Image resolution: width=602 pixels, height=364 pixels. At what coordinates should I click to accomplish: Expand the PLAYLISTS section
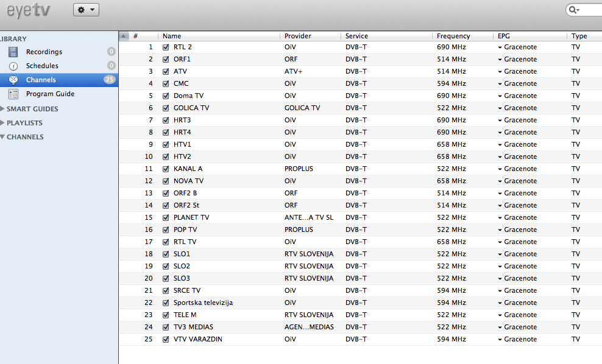[x=3, y=123]
